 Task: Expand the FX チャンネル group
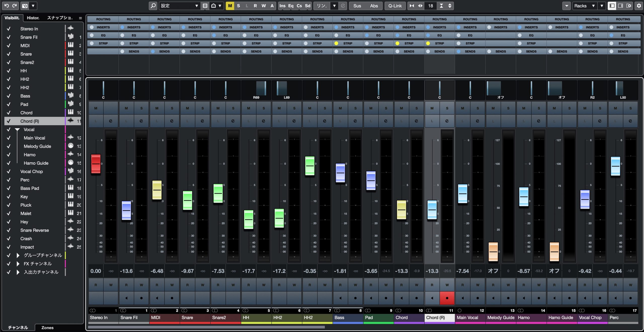pos(18,264)
